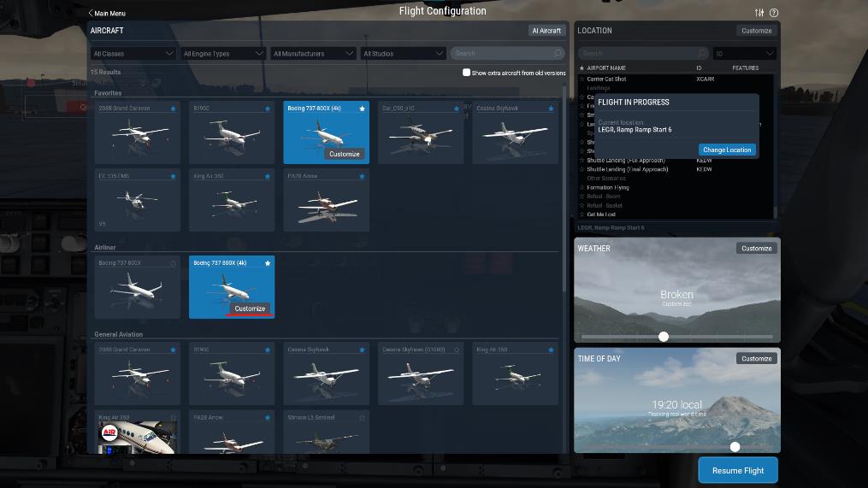Sort locations by AIRPORT NAME column

pyautogui.click(x=606, y=68)
